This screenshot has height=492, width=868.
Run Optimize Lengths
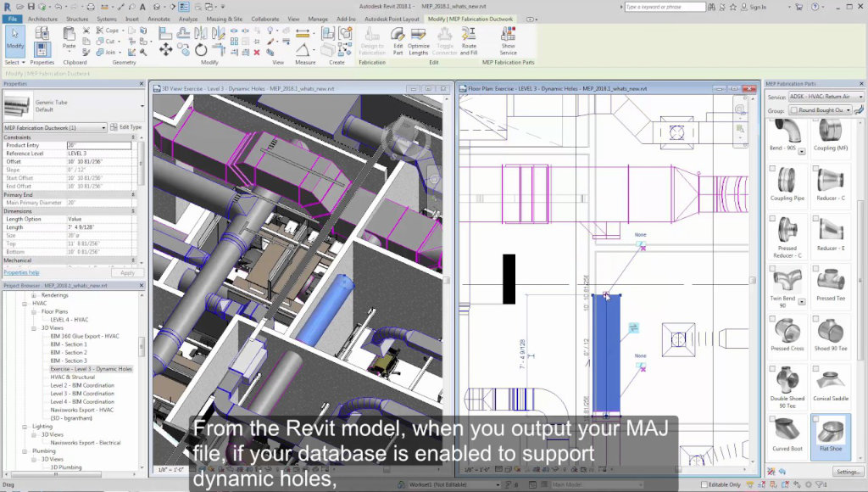[x=419, y=41]
